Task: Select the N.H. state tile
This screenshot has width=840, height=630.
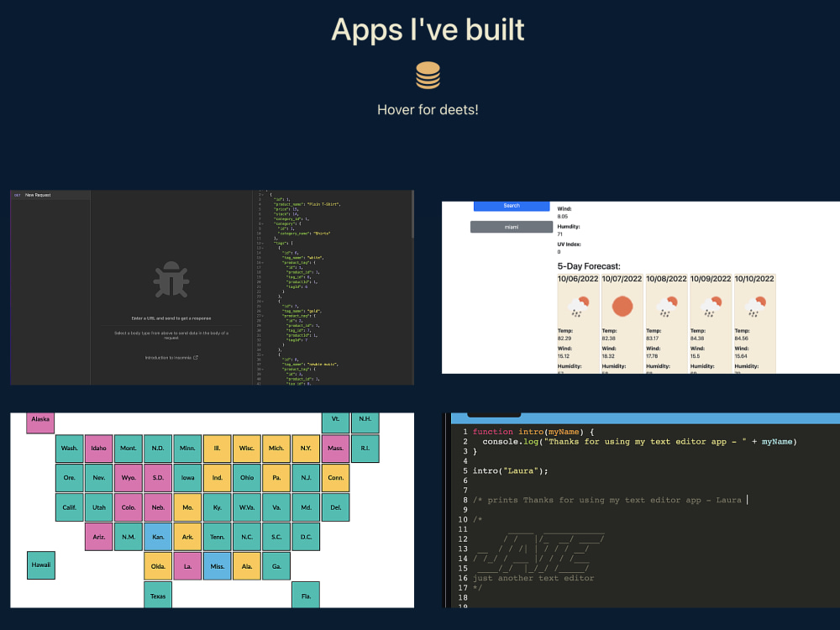Action: 365,423
